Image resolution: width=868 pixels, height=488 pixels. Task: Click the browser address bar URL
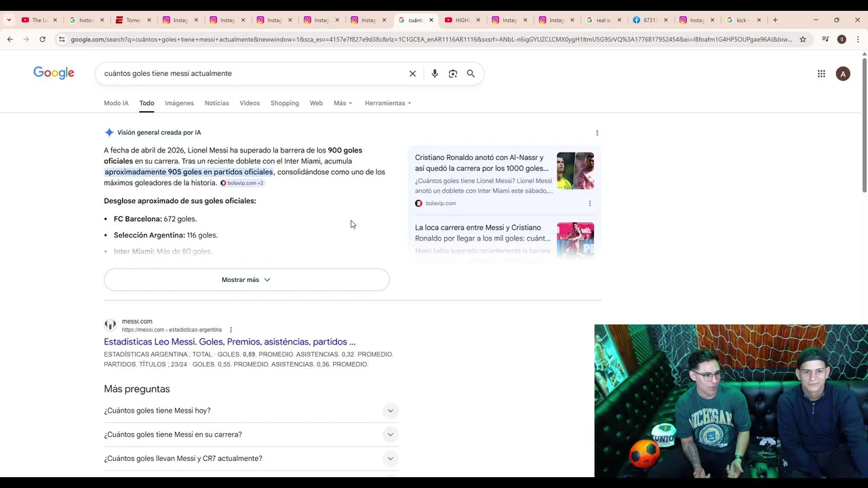click(431, 39)
